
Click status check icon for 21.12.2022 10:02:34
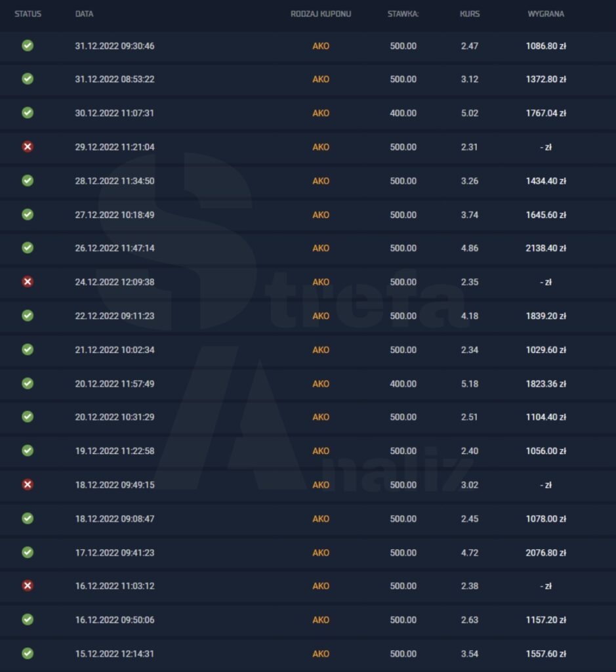28,349
